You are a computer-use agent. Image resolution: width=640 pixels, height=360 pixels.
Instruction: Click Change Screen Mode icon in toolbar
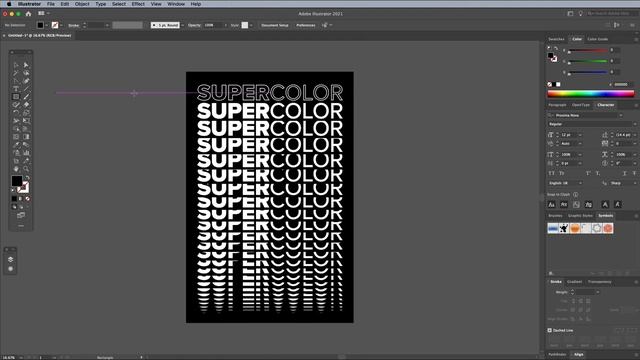21,215
